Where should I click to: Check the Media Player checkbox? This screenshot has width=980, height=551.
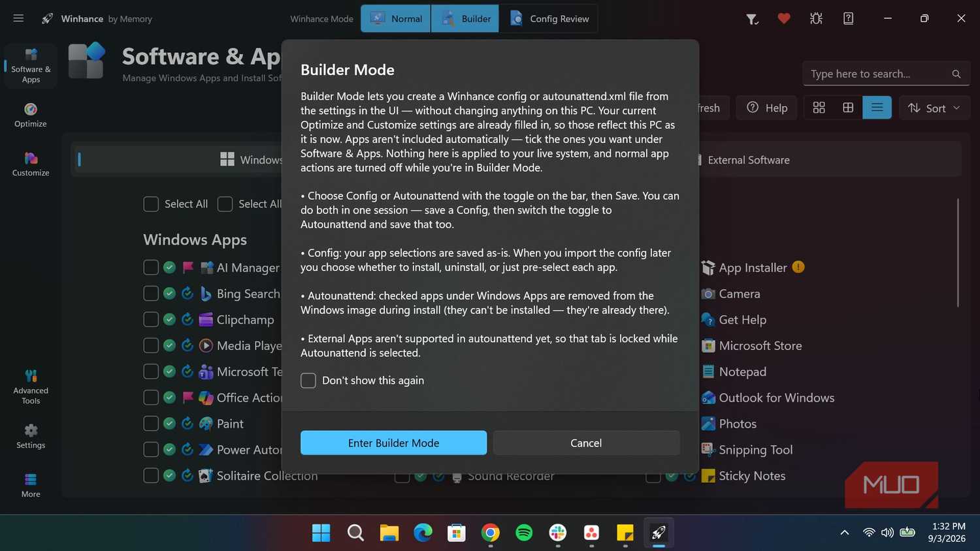point(151,345)
